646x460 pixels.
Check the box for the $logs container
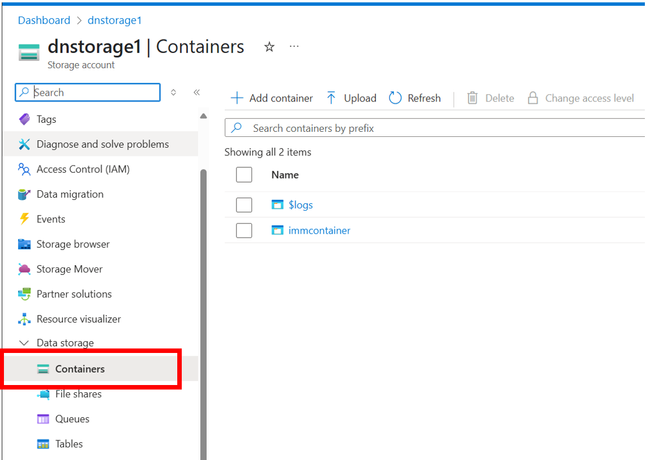tap(244, 205)
